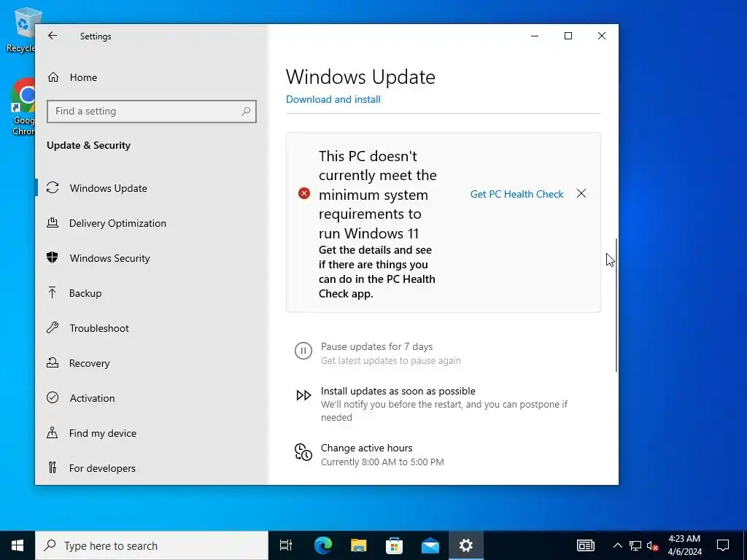This screenshot has width=747, height=560.
Task: Select the Recycle Bin desktop icon
Action: point(21,29)
